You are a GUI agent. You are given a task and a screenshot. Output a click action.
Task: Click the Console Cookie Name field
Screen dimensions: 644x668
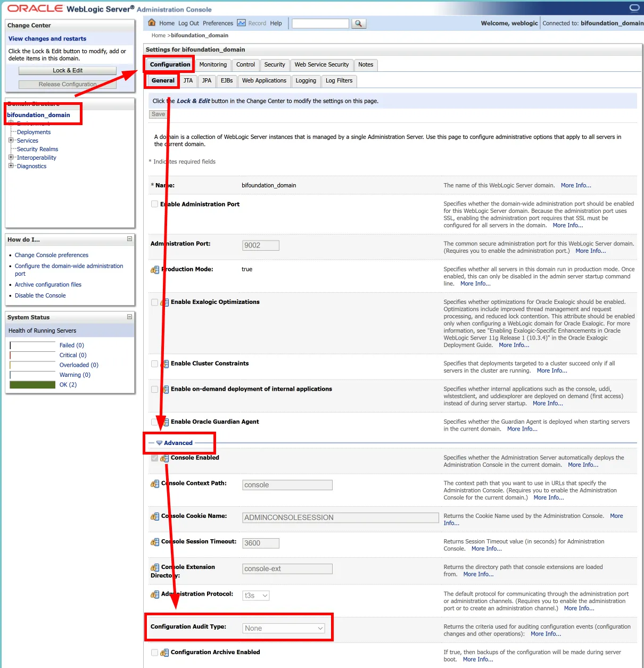[x=341, y=517]
